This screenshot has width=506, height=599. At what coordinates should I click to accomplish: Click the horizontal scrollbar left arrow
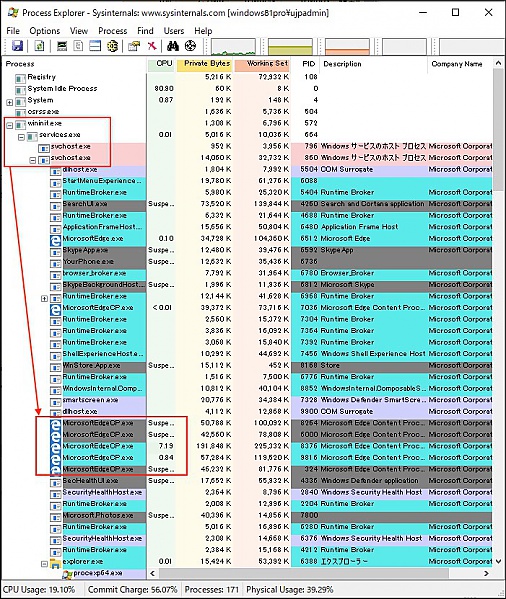(153, 573)
